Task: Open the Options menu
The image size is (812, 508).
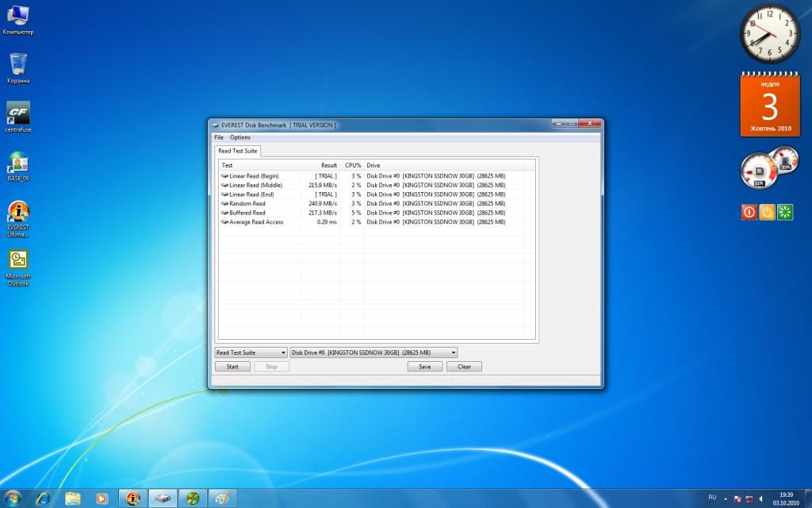Action: [x=239, y=137]
